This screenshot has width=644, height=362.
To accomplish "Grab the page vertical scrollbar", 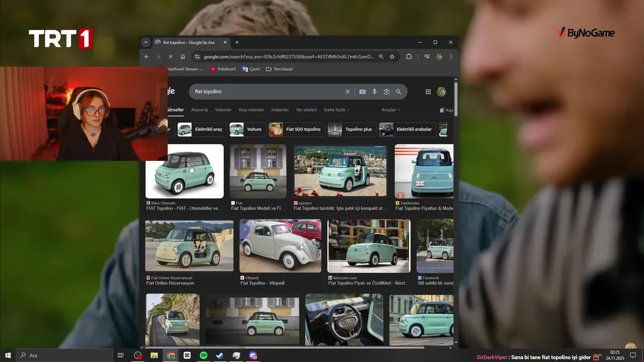I will [x=456, y=99].
